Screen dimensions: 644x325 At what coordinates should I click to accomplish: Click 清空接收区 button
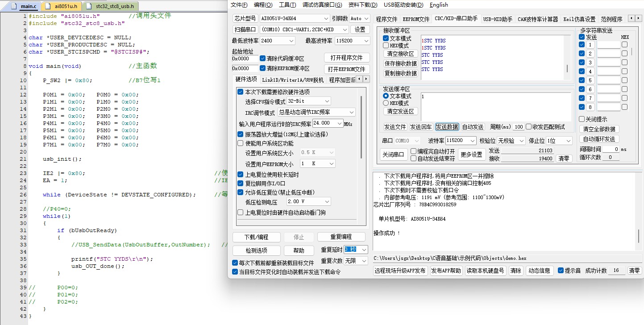400,54
